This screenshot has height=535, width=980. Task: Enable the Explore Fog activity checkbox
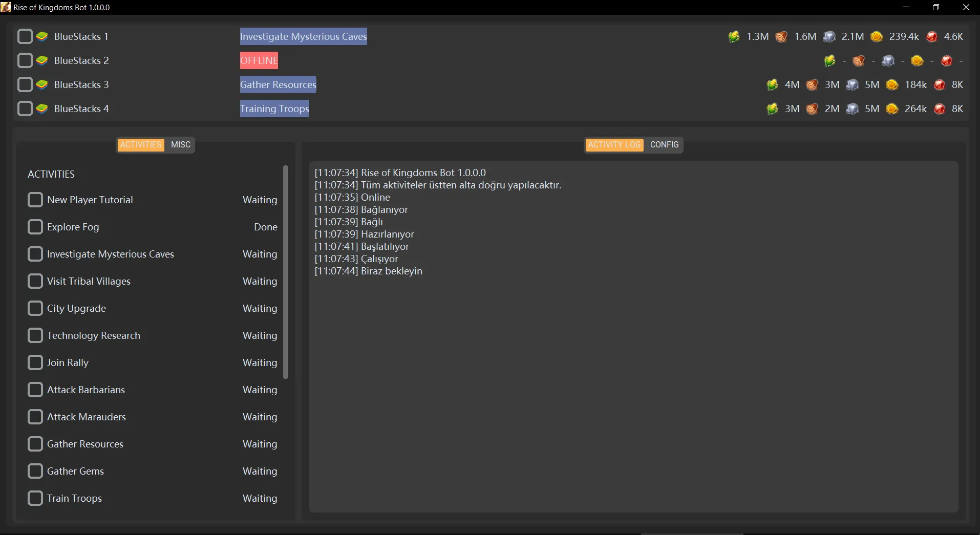click(x=35, y=227)
